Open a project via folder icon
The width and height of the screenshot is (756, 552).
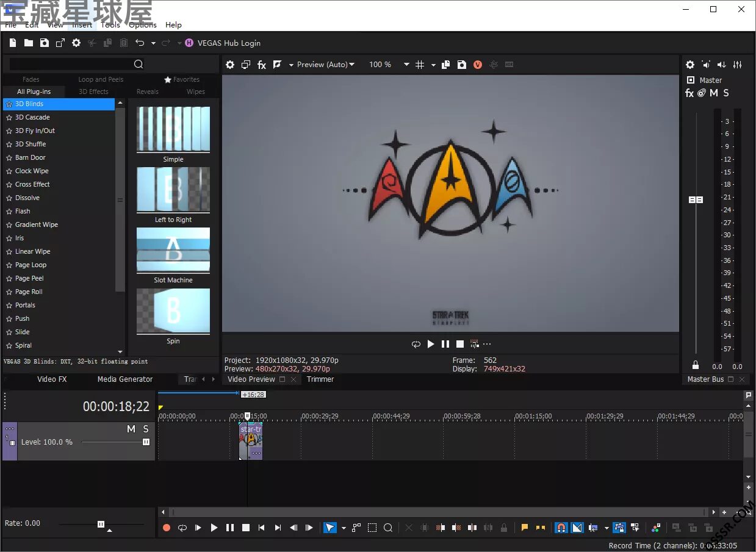coord(29,43)
